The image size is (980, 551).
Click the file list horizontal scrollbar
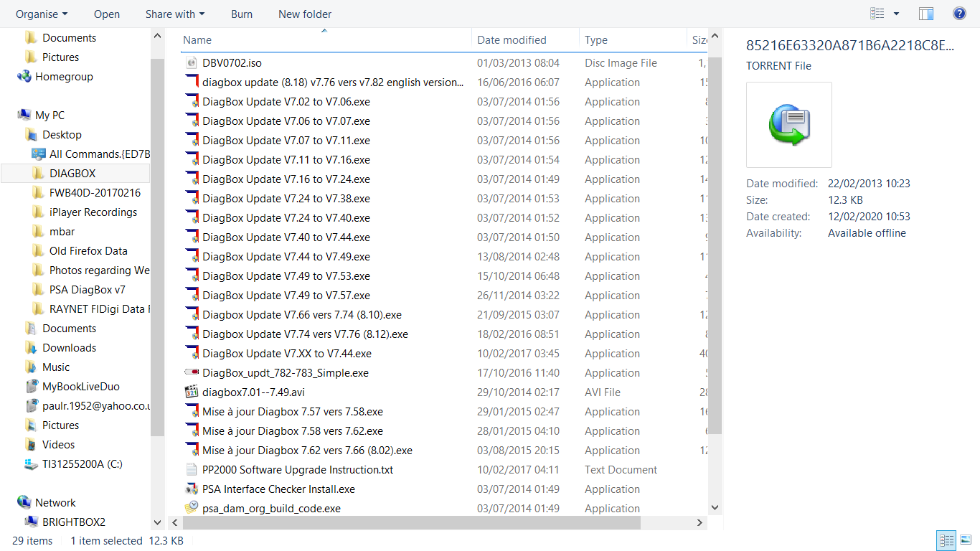410,523
